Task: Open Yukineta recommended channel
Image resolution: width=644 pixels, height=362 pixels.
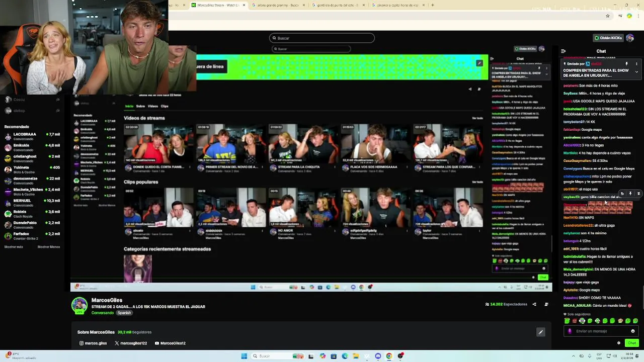Action: [x=32, y=170]
